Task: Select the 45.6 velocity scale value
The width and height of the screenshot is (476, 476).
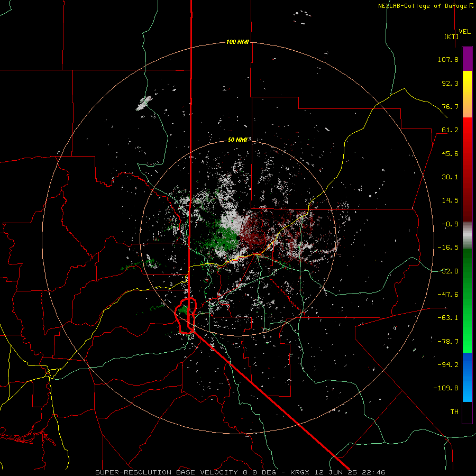Action: [x=450, y=153]
